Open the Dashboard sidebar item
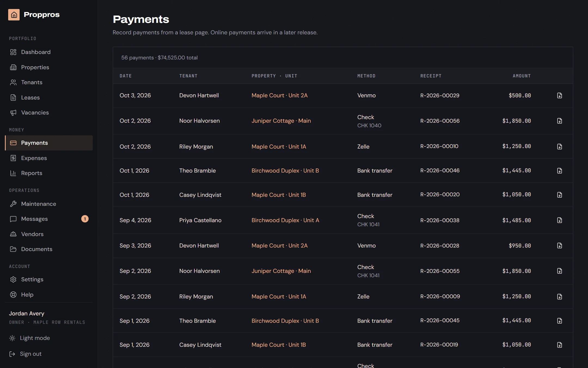This screenshot has width=588, height=368. [49, 52]
